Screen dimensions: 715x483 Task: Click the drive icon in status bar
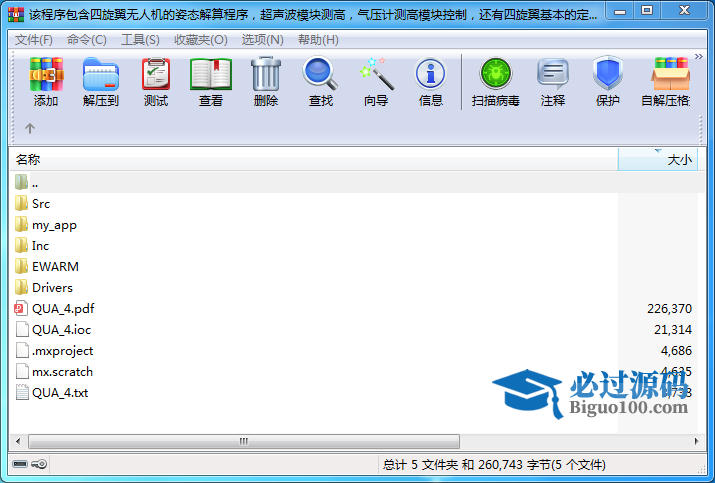(20, 464)
